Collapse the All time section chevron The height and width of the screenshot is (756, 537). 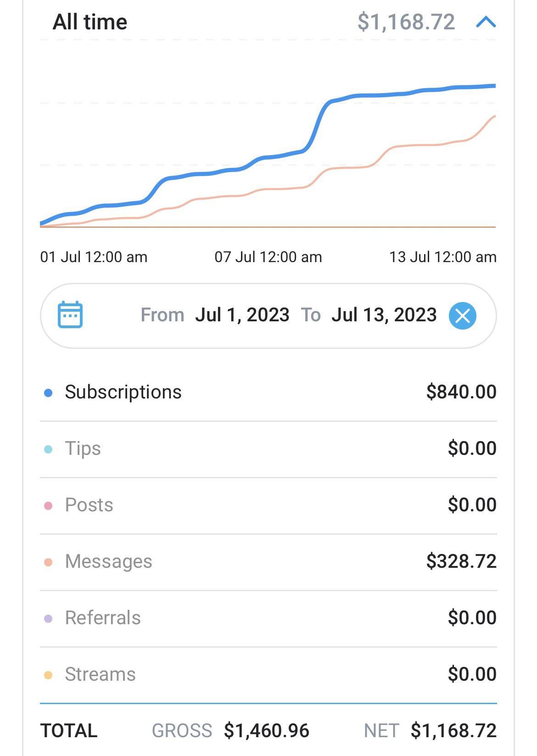(x=486, y=22)
